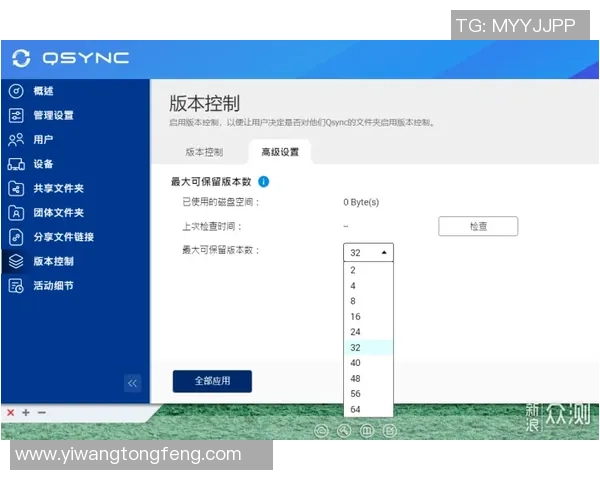Pick 16 in the version count dropdown
600x480 pixels.
355,316
